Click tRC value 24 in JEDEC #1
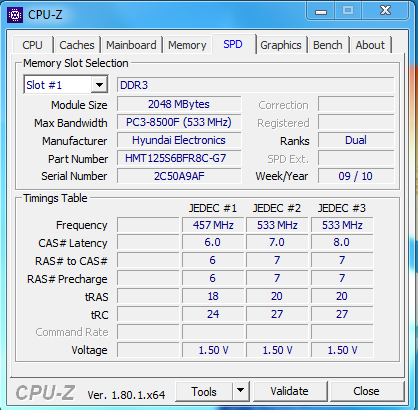418x410 pixels. pos(213,314)
